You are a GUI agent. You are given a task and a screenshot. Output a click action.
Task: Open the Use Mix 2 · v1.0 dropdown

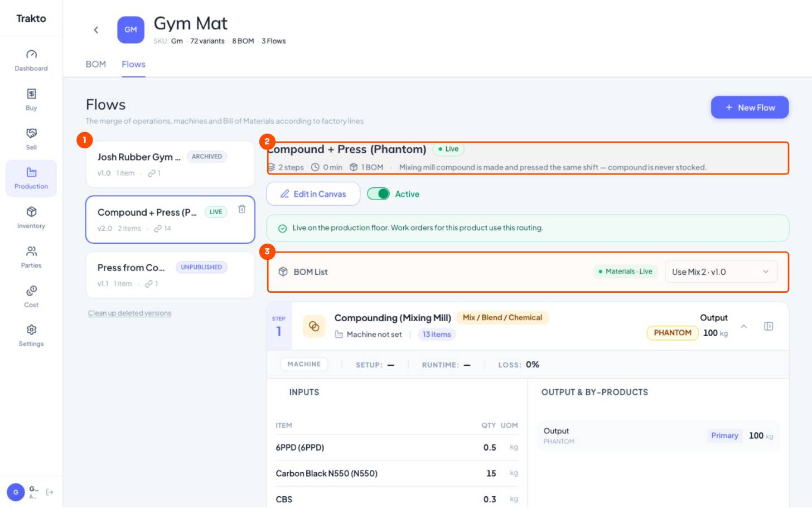point(721,272)
